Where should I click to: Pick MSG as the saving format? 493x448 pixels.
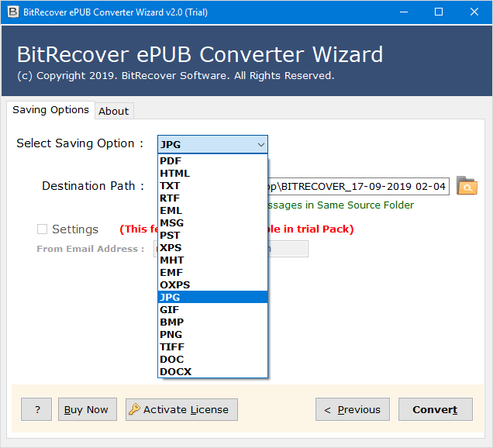(x=212, y=223)
